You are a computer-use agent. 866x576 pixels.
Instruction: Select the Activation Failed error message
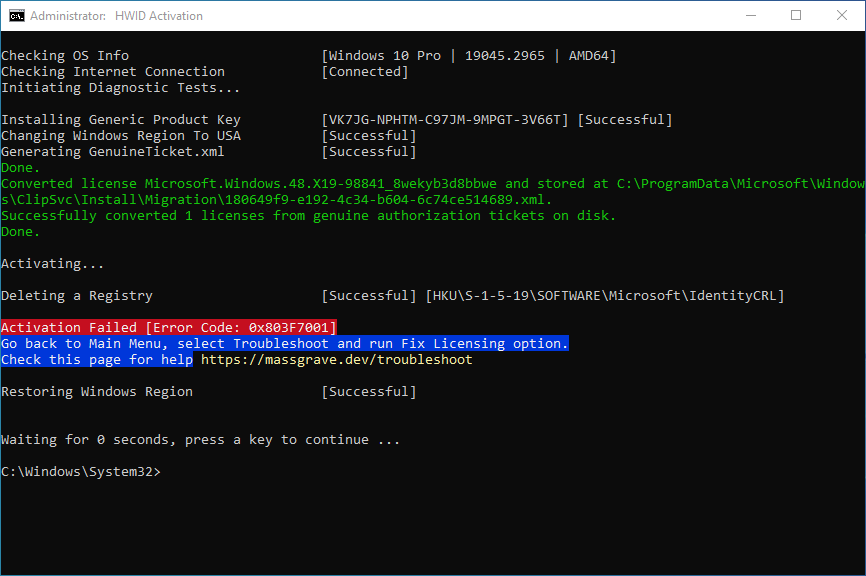168,327
